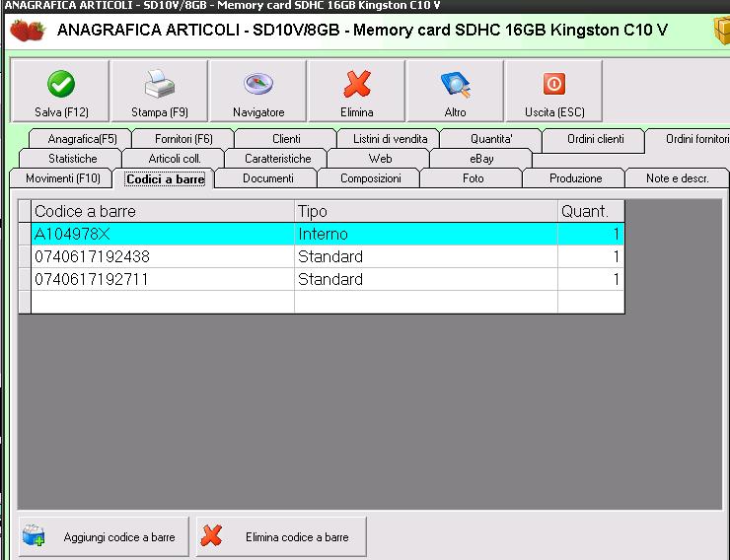Open the Ordini clienti tab
Viewport: 730px width, 560px height.
coord(594,140)
